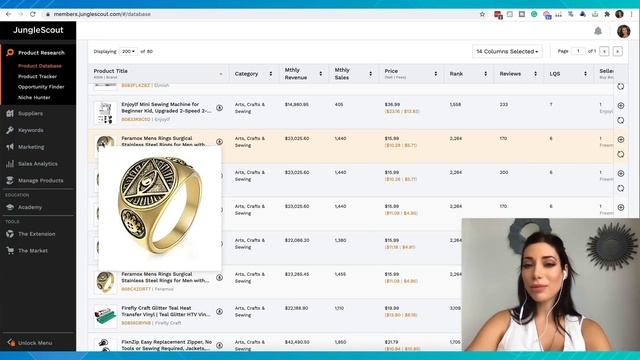Go to Opportunity Finder
The height and width of the screenshot is (360, 640).
pos(41,87)
